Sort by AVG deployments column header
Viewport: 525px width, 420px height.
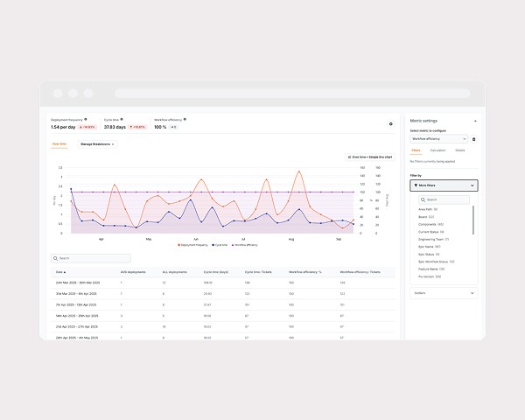click(133, 272)
